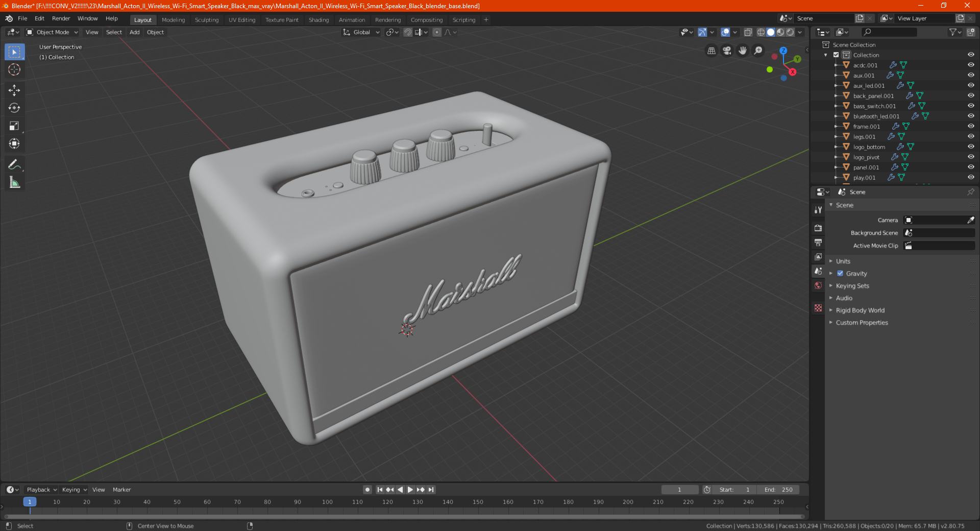
Task: Expand the Units panel
Action: pyautogui.click(x=843, y=261)
